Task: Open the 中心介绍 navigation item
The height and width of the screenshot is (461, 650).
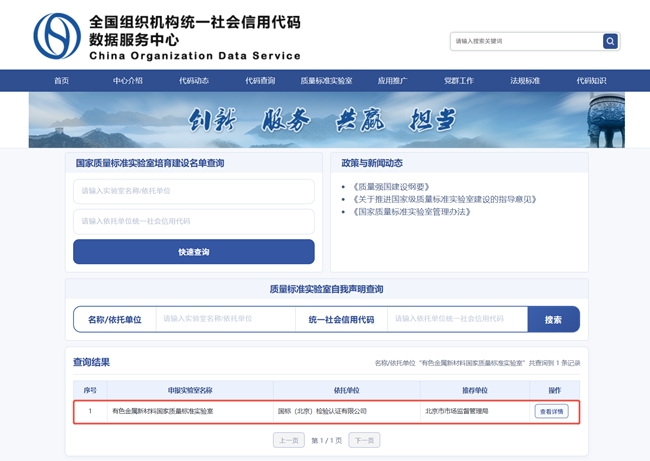Action: click(128, 81)
